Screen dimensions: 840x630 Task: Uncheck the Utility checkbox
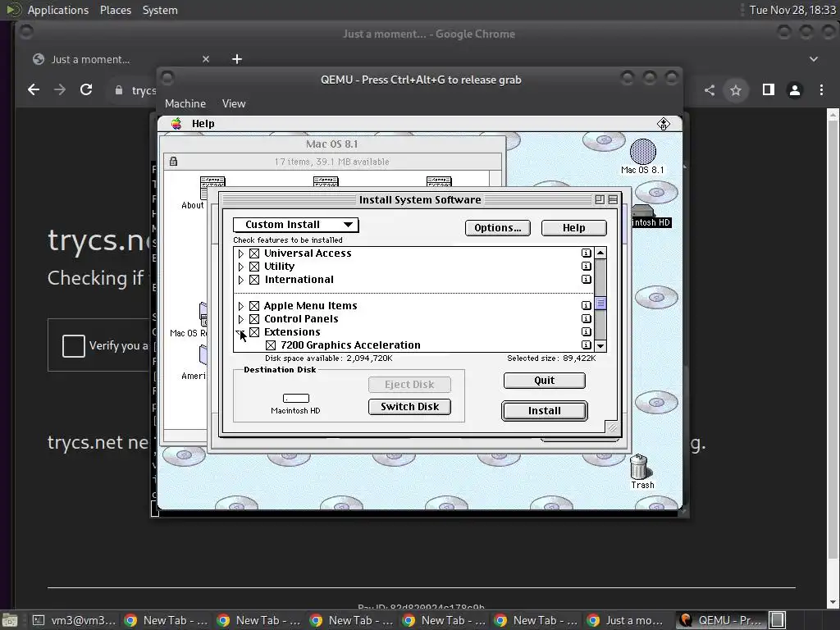click(x=254, y=267)
